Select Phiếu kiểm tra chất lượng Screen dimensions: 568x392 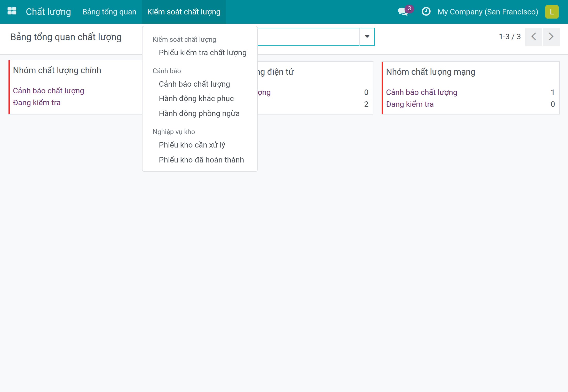tap(203, 53)
